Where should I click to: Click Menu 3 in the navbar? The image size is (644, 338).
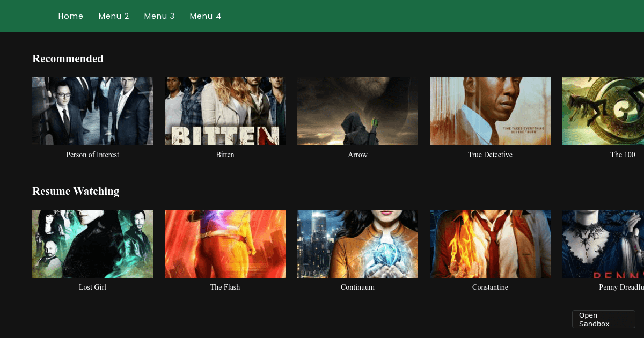click(x=159, y=16)
